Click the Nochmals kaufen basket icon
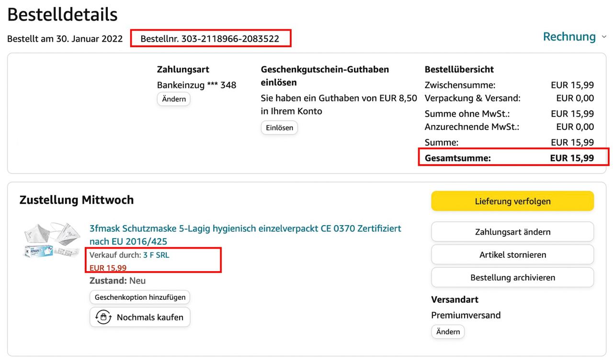 click(x=104, y=317)
